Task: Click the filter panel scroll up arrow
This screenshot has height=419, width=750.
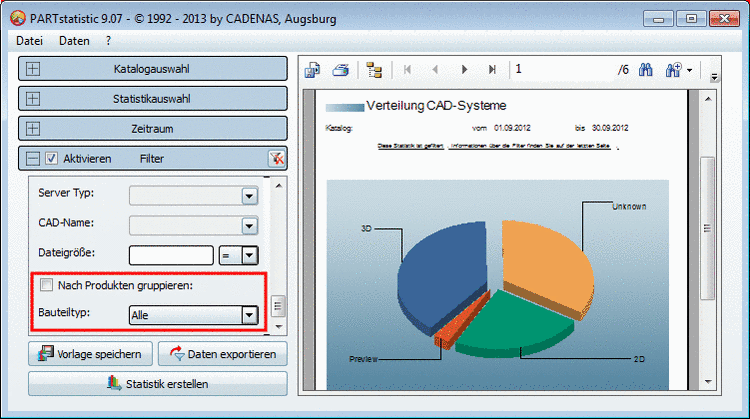Action: [278, 186]
